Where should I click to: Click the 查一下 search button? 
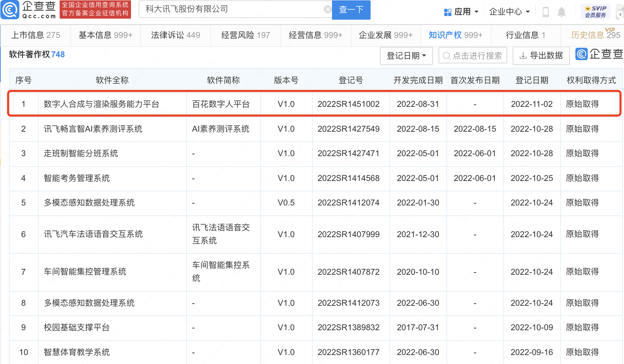(x=351, y=10)
